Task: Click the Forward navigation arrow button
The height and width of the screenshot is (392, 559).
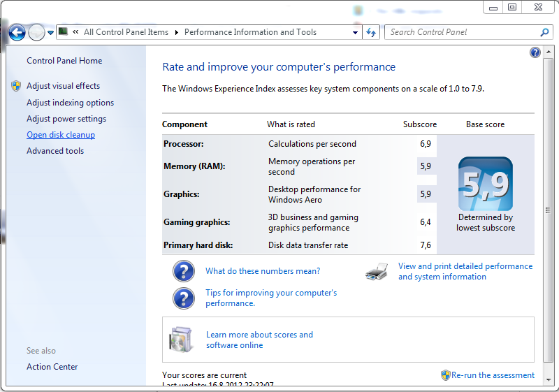Action: coord(36,32)
